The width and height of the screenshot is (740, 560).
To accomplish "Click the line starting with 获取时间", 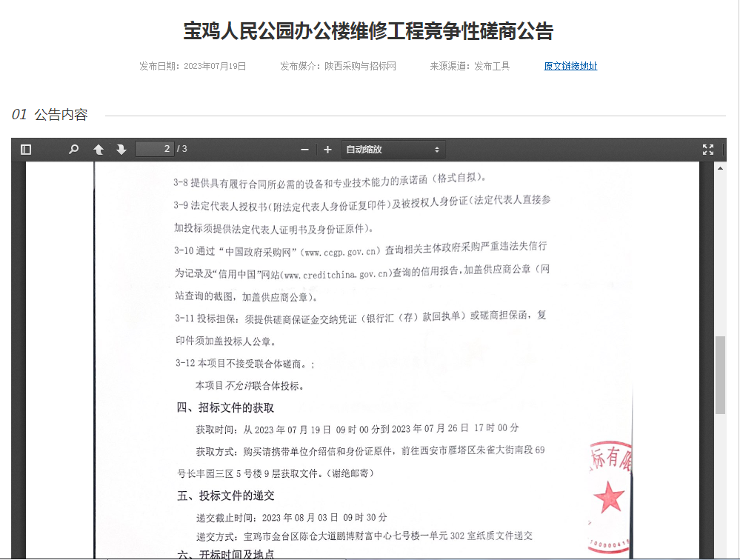I will point(357,429).
